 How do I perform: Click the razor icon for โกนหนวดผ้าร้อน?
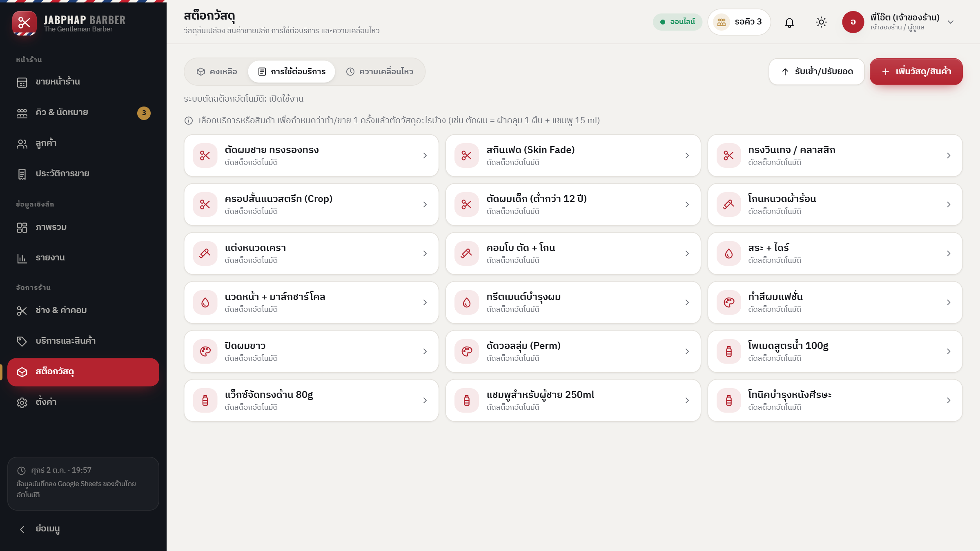(729, 204)
